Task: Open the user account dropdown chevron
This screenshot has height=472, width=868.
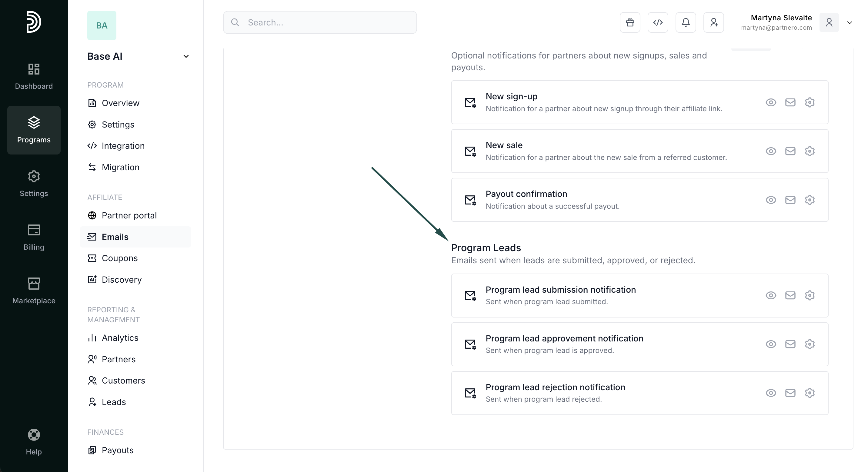Action: tap(850, 23)
